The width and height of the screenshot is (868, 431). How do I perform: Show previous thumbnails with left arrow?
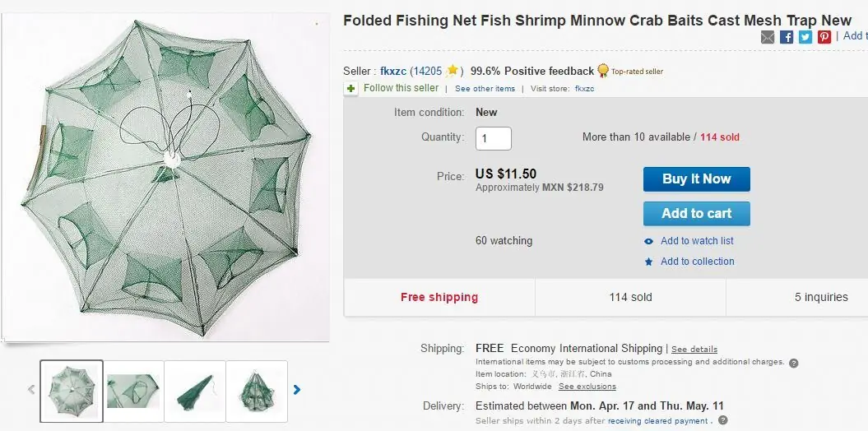[31, 390]
